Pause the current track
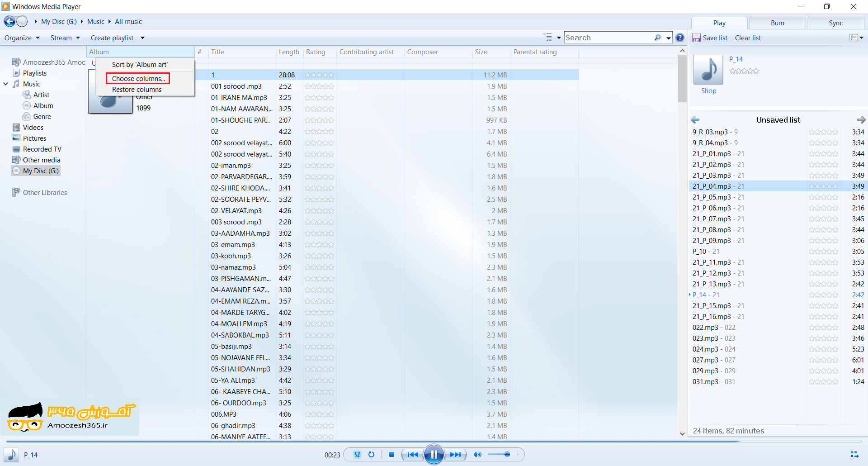The height and width of the screenshot is (466, 868). pyautogui.click(x=434, y=454)
